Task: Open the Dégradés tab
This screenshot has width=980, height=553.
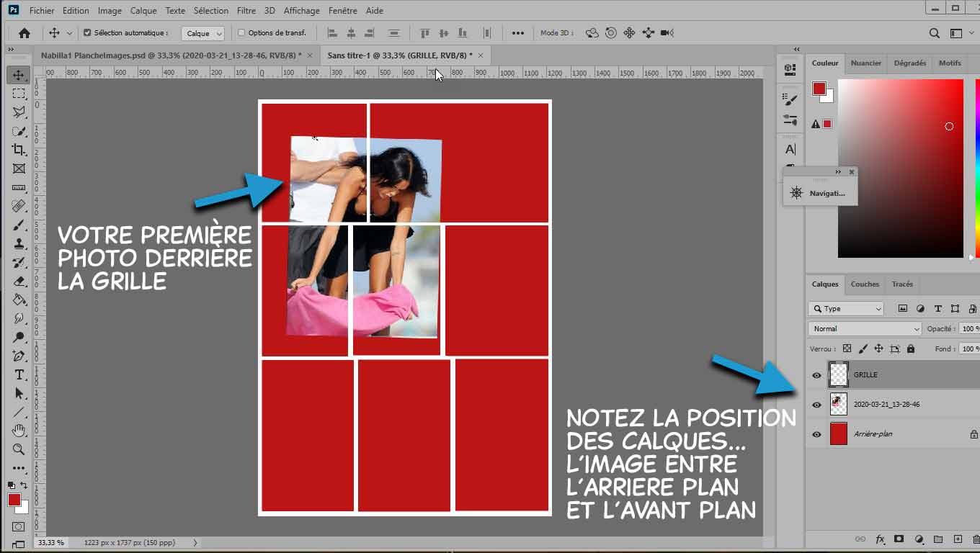Action: coord(909,63)
